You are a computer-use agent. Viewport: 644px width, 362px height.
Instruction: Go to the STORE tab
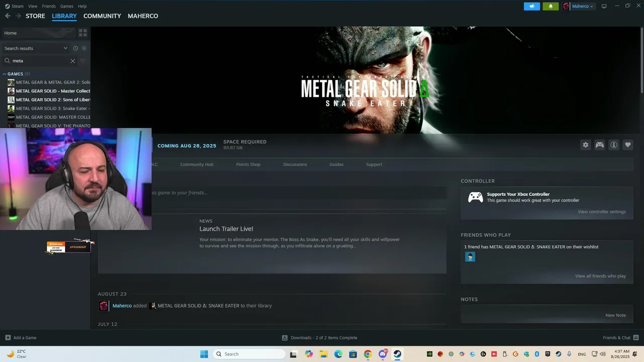pyautogui.click(x=35, y=16)
